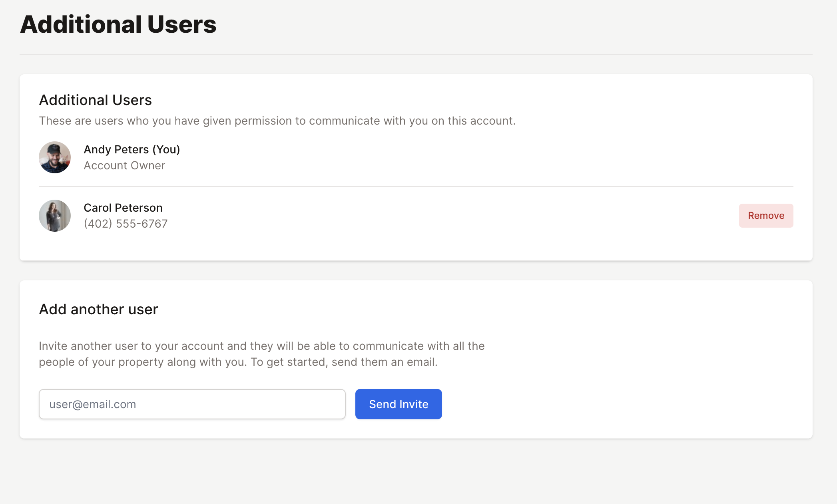Remove Carol Peterson from the account
This screenshot has height=504, width=837.
[766, 216]
